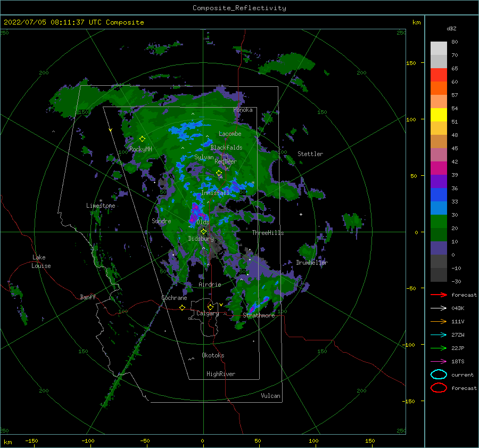Click the yellow diamond marker near RockyMH
479x448 pixels.
point(142,139)
